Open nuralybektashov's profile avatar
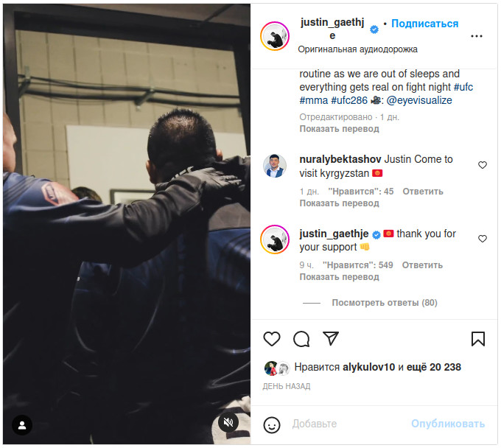The height and width of the screenshot is (448, 501). [x=275, y=166]
